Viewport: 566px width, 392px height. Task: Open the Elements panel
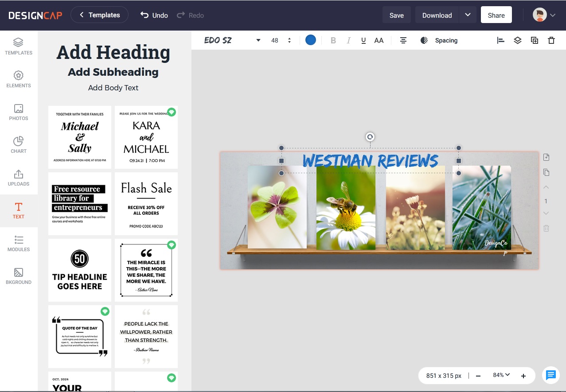18,79
